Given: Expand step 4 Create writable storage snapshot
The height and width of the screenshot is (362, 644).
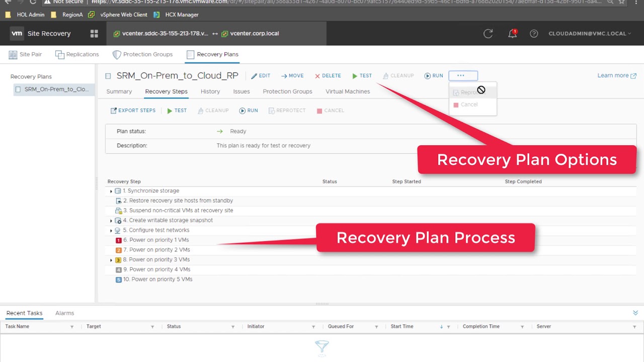Looking at the screenshot, I should click(x=111, y=221).
